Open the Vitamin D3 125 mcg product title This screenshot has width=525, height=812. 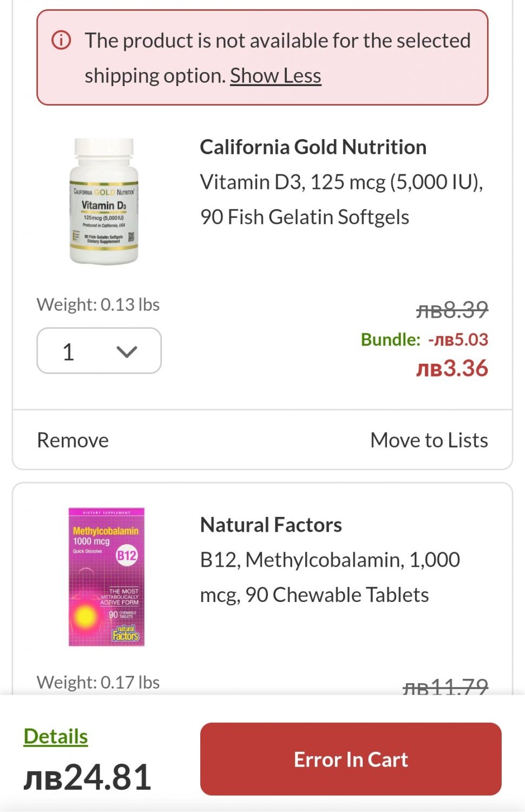point(341,199)
